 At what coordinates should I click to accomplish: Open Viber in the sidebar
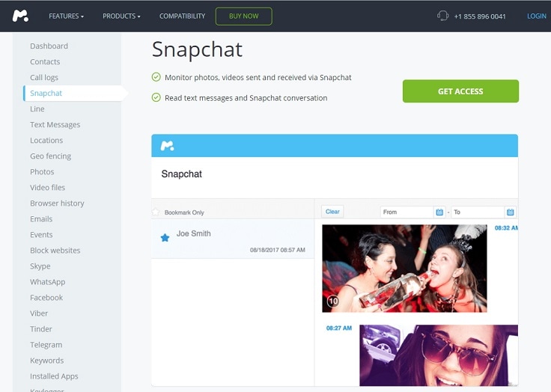pyautogui.click(x=39, y=313)
